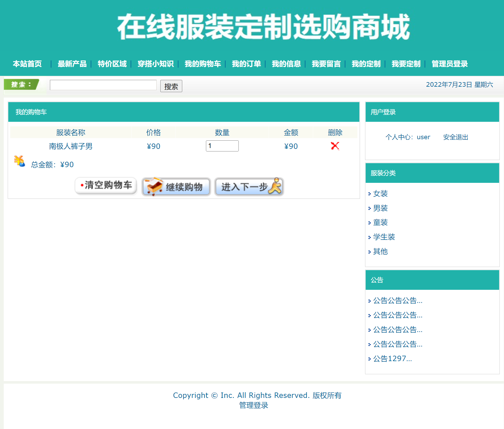Select 最新产品 from the navigation
The height and width of the screenshot is (429, 504).
(72, 64)
